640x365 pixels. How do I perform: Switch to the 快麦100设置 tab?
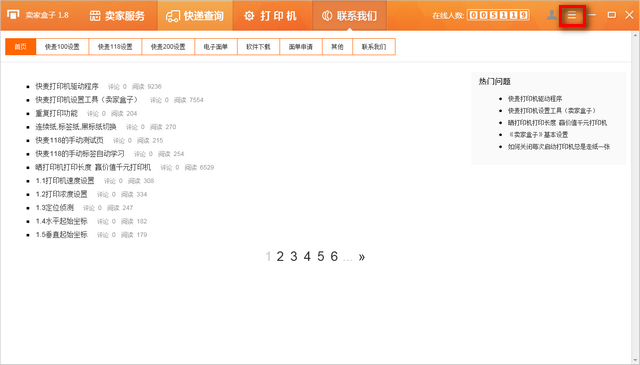pyautogui.click(x=62, y=47)
